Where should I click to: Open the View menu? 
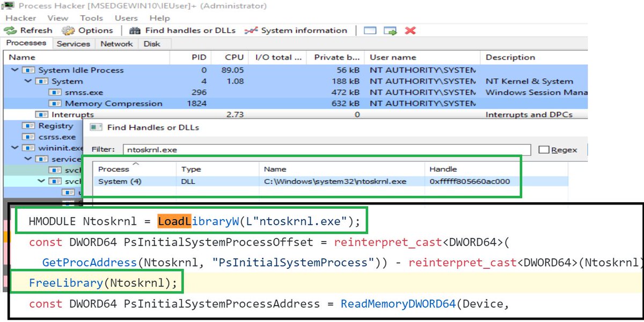click(58, 18)
